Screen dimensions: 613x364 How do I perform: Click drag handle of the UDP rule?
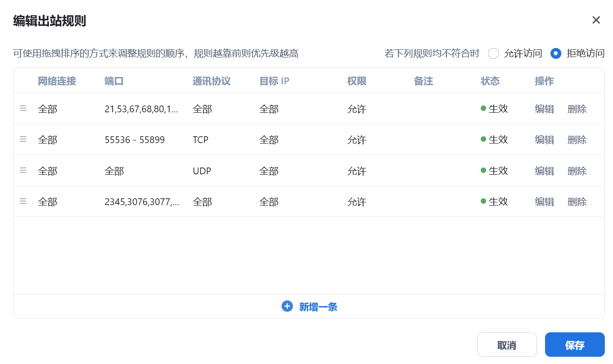[x=23, y=171]
